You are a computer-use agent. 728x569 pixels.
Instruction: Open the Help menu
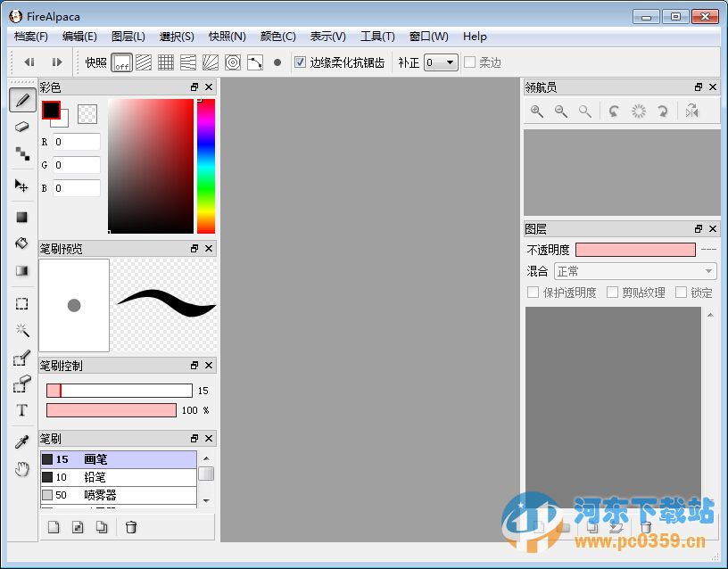click(x=475, y=37)
